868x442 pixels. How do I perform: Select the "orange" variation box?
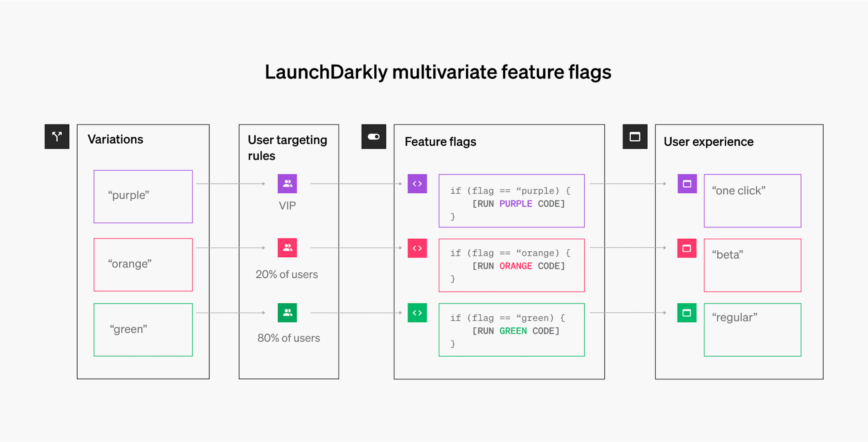tap(143, 265)
